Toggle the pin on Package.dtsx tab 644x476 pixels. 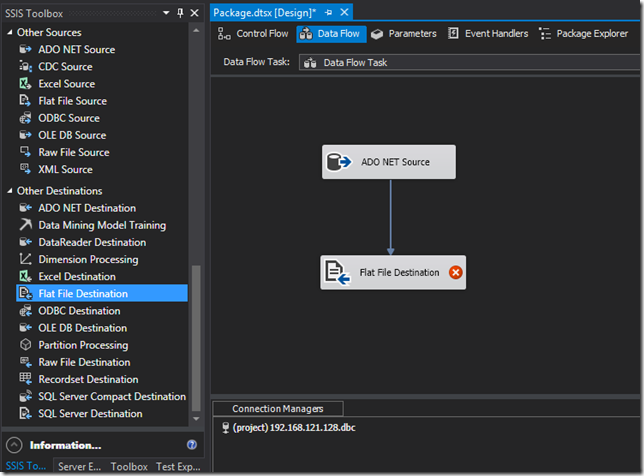(x=328, y=13)
